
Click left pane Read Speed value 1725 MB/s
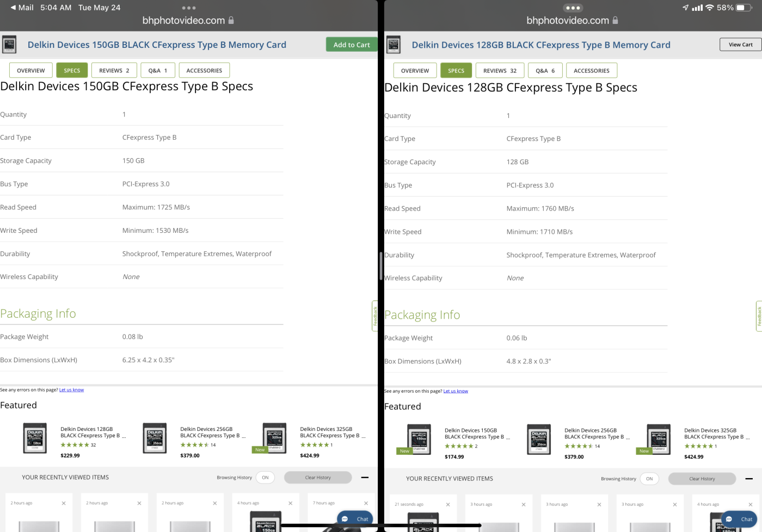(x=156, y=207)
